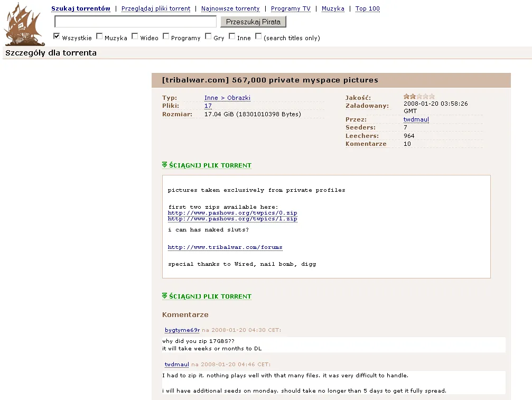Image resolution: width=532 pixels, height=400 pixels.
Task: Check the Programy filter box
Action: pyautogui.click(x=166, y=36)
